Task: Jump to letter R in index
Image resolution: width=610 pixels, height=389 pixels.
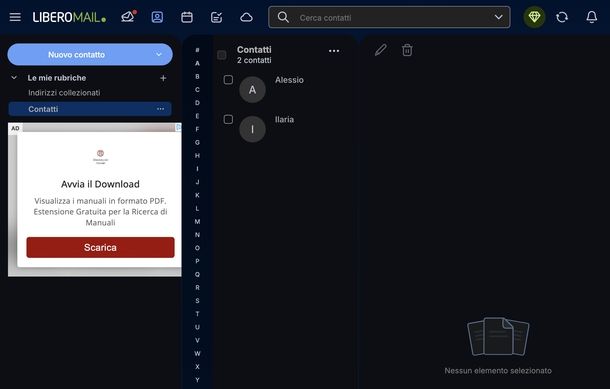Action: point(197,287)
